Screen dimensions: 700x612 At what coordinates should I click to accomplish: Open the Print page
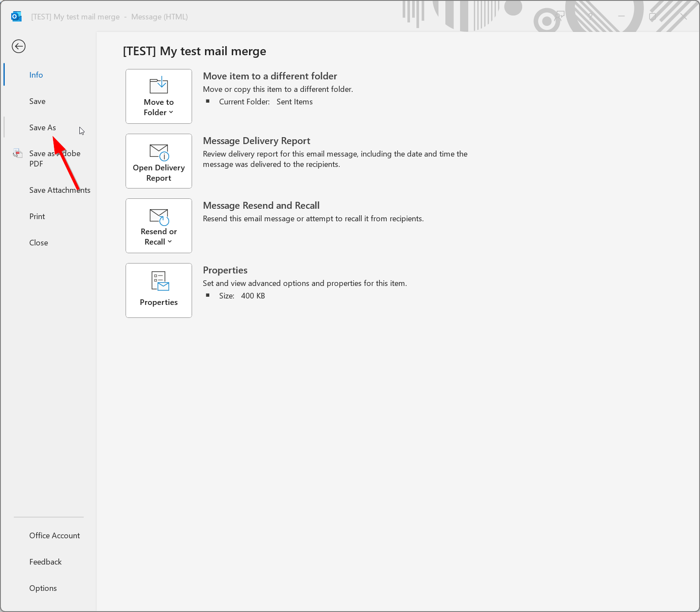click(37, 217)
